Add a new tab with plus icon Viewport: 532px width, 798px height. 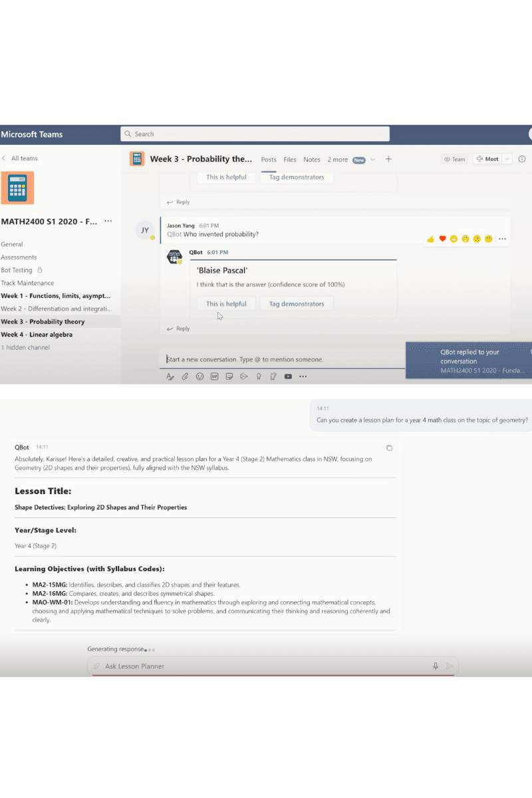coord(389,159)
